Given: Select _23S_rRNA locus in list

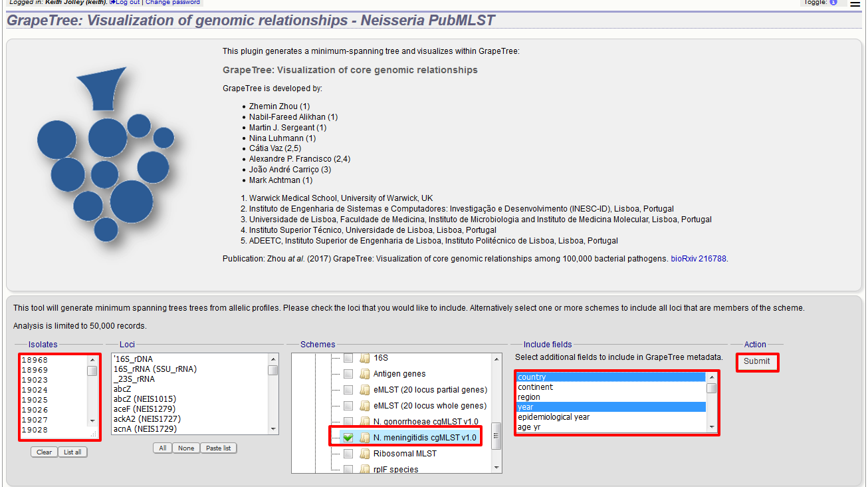Looking at the screenshot, I should (x=189, y=379).
